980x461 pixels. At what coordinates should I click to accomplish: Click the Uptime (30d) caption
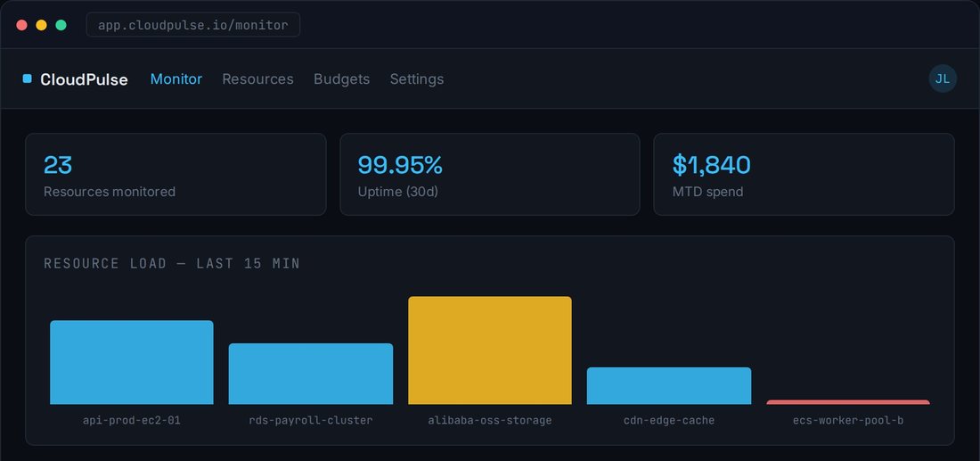398,192
